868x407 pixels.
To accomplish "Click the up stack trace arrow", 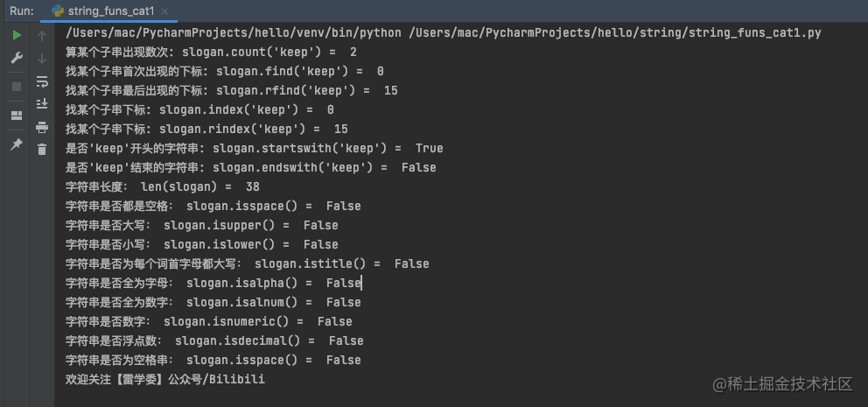I will click(x=41, y=36).
